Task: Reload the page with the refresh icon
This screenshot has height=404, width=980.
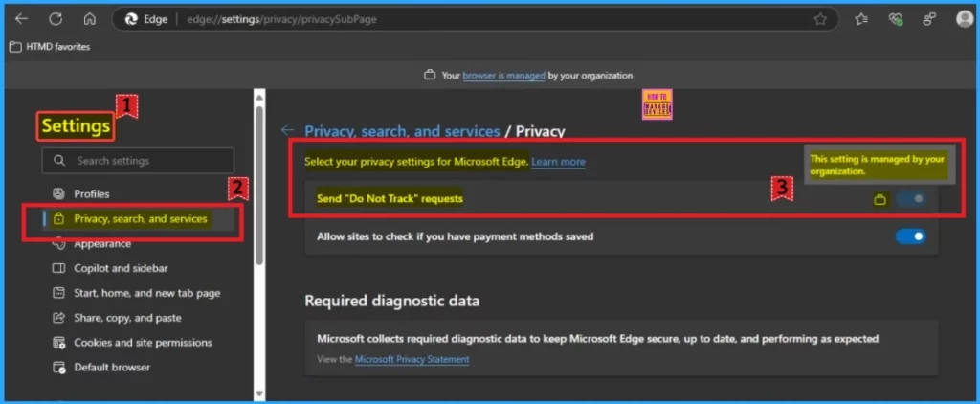Action: 56,19
